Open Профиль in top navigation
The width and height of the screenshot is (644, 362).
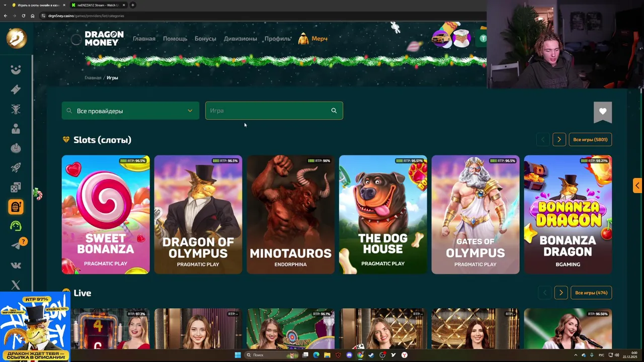pyautogui.click(x=278, y=39)
